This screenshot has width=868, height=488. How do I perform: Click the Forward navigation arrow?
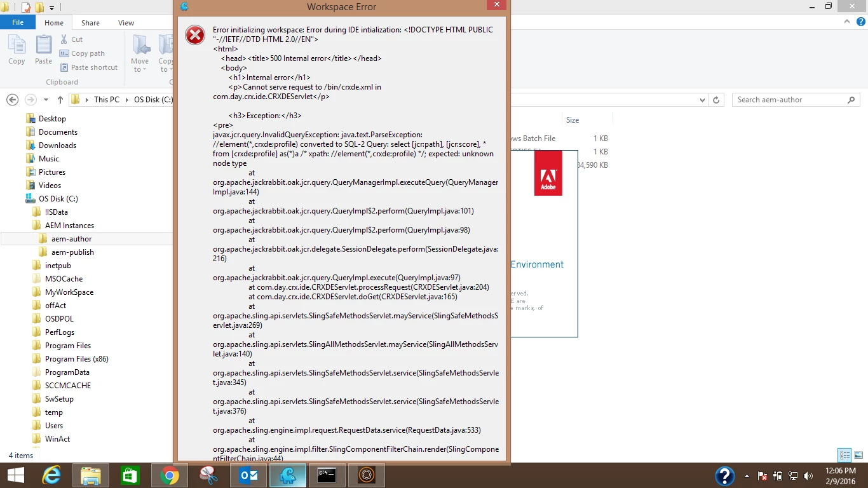30,100
